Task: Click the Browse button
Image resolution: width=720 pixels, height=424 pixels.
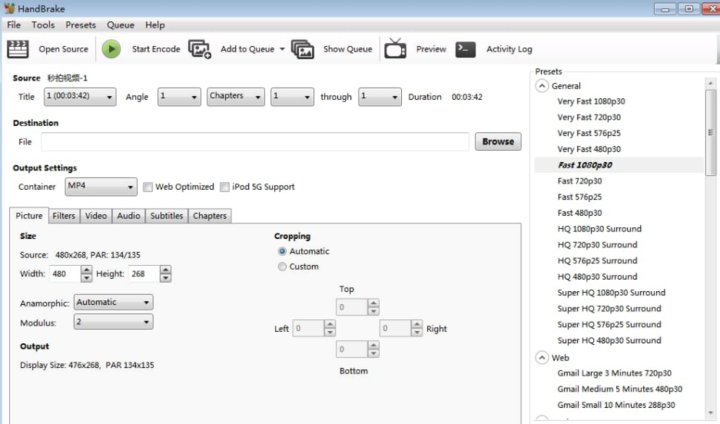Action: tap(497, 142)
